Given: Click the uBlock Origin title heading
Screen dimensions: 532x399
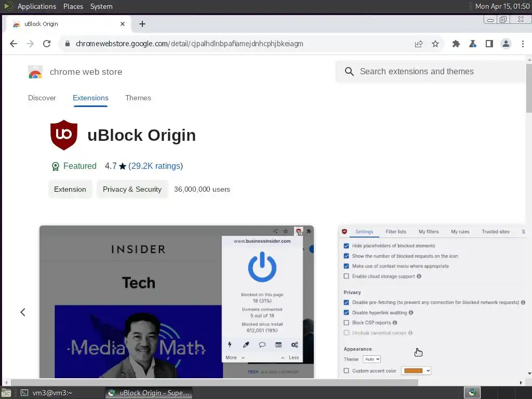Looking at the screenshot, I should click(141, 135).
